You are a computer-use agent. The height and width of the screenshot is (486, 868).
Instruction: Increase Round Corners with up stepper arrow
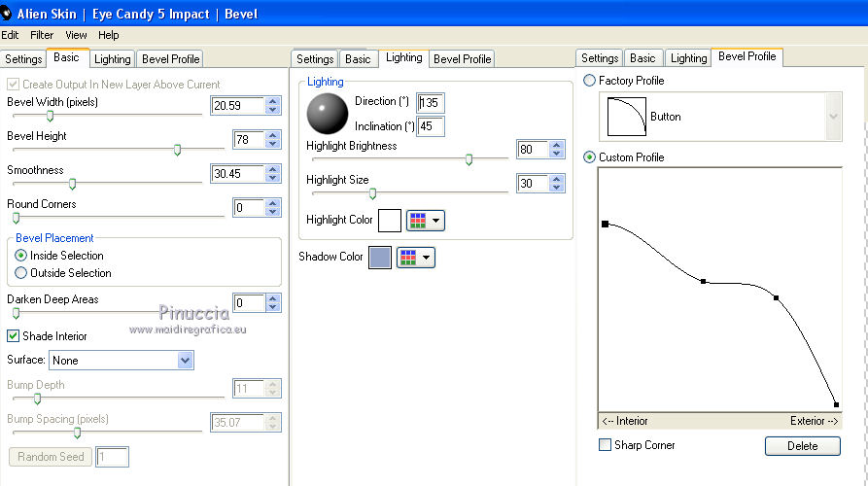click(272, 203)
